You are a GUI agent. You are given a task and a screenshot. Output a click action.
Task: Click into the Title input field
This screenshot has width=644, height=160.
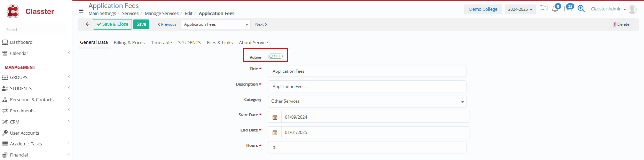(367, 71)
